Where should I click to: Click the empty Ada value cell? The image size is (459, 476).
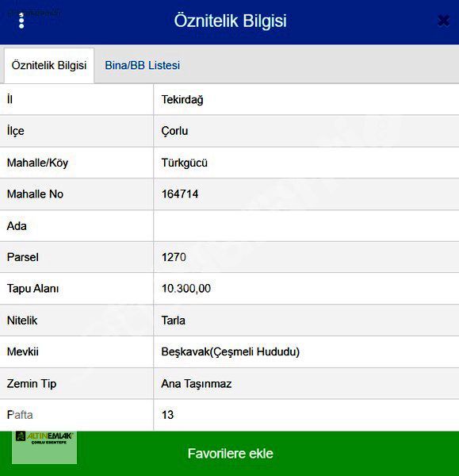[306, 226]
